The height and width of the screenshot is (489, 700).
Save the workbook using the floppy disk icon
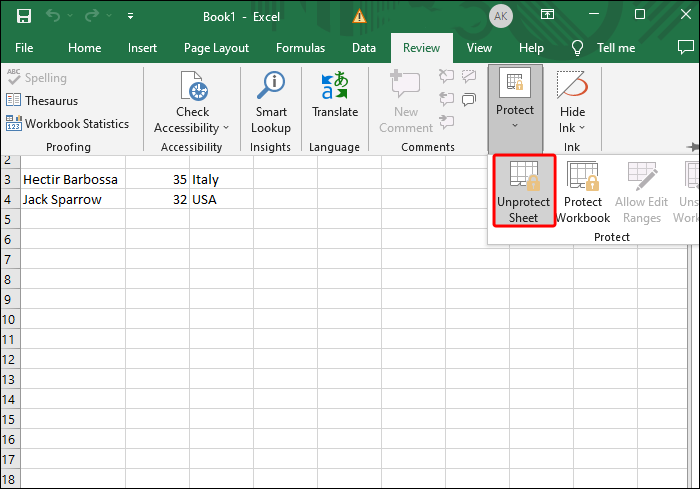coord(23,17)
